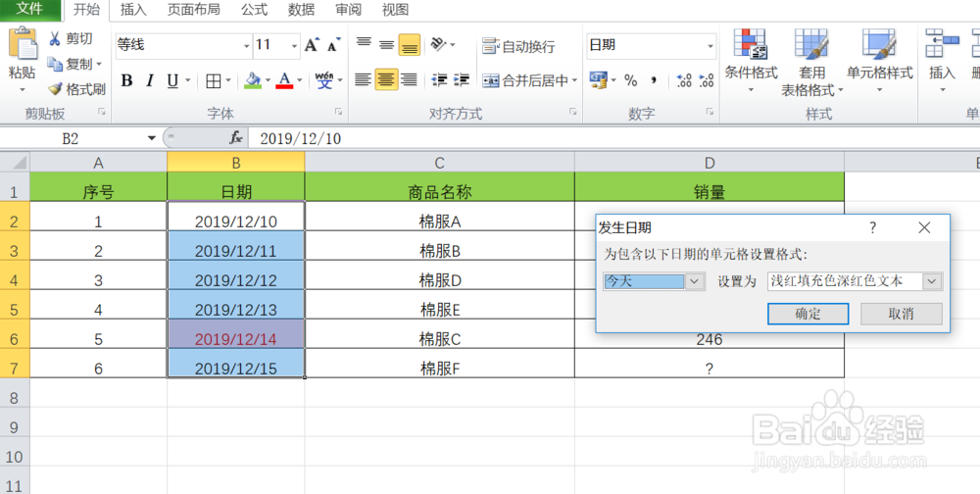Switch to 数据 tab
The width and height of the screenshot is (980, 494).
[x=301, y=10]
